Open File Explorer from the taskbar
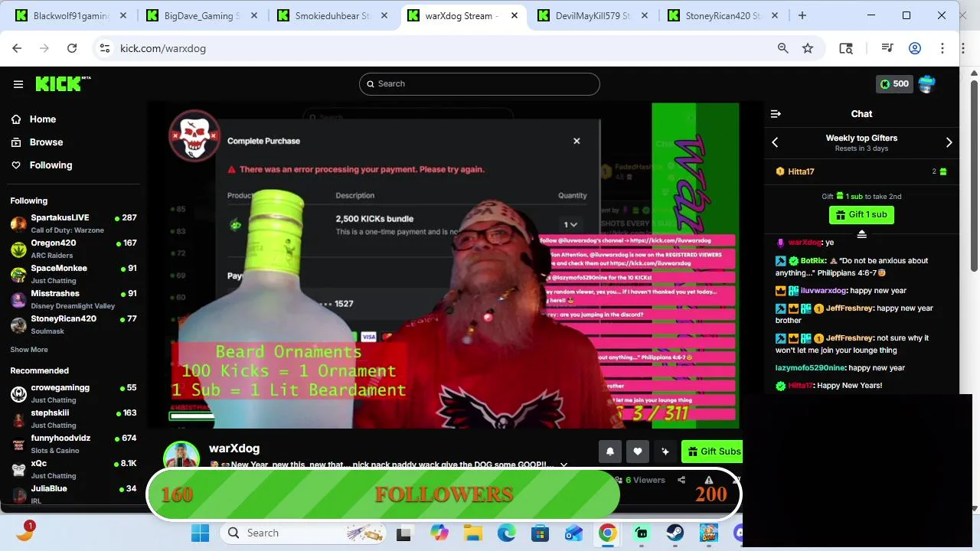The height and width of the screenshot is (551, 980). [472, 533]
